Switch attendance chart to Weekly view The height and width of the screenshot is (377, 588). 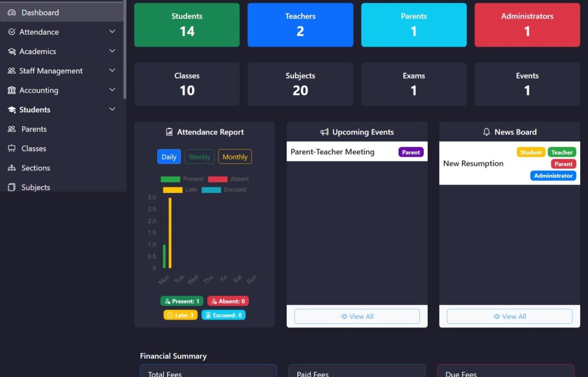tap(199, 157)
